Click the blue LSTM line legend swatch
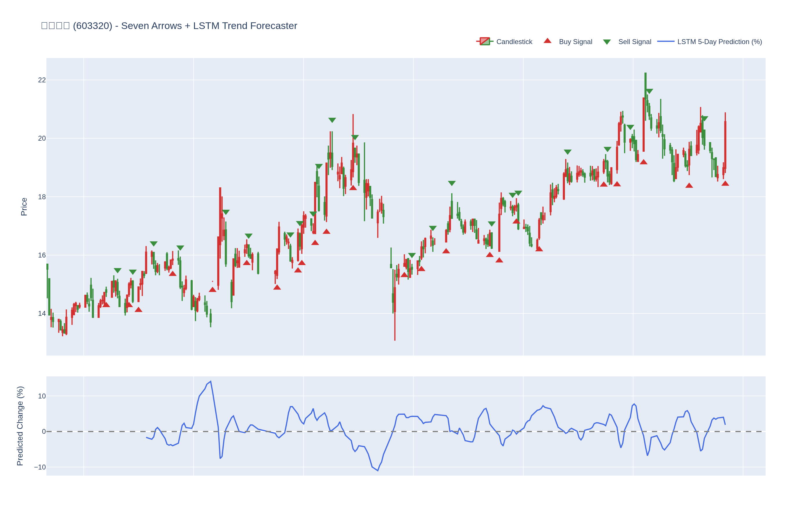This screenshot has width=812, height=522. 665,41
